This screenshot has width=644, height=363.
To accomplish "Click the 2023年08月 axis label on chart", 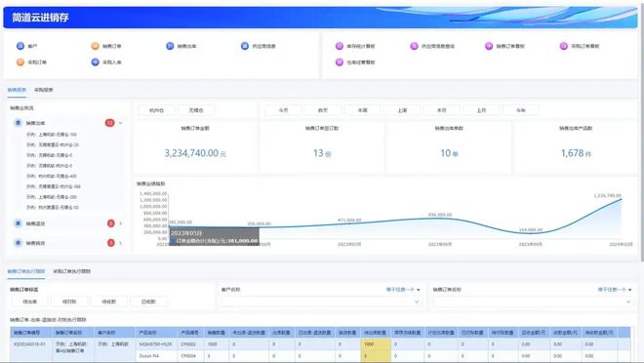I will (x=440, y=244).
